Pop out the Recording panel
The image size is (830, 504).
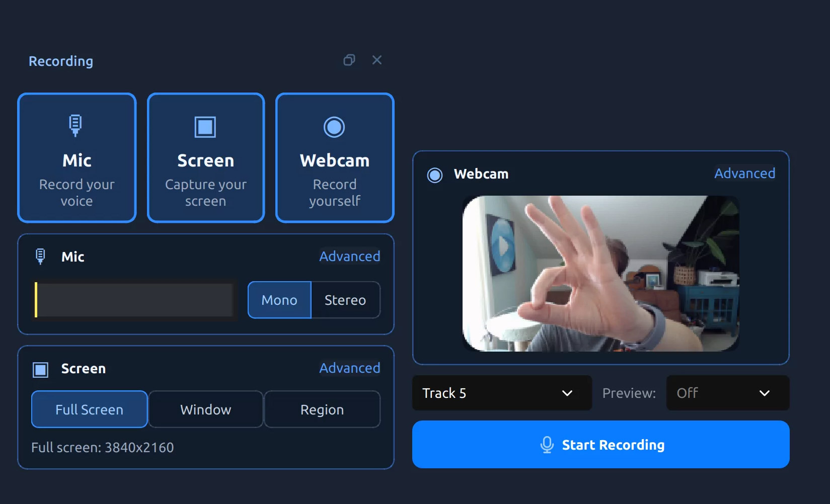tap(349, 60)
